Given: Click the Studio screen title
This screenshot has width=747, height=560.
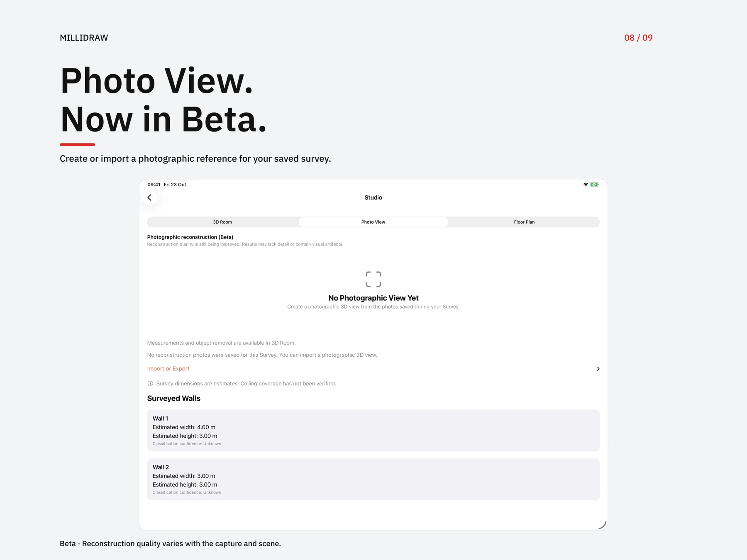Looking at the screenshot, I should click(x=373, y=197).
